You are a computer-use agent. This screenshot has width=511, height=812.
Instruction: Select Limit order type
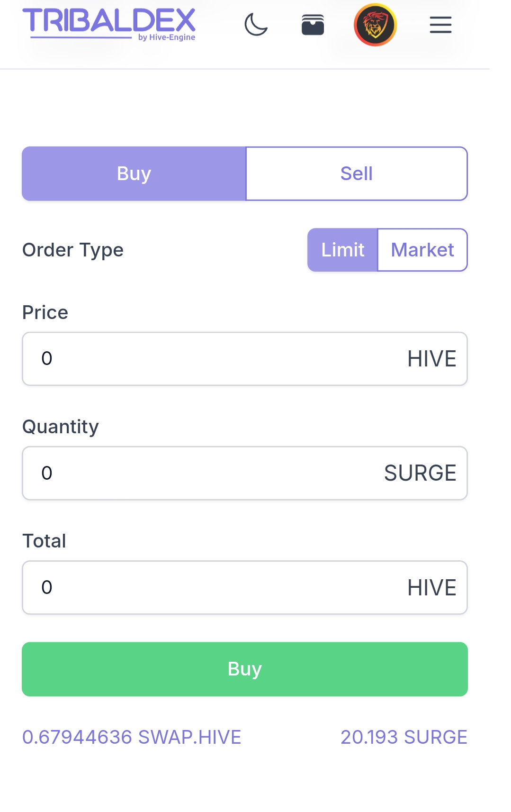tap(342, 250)
